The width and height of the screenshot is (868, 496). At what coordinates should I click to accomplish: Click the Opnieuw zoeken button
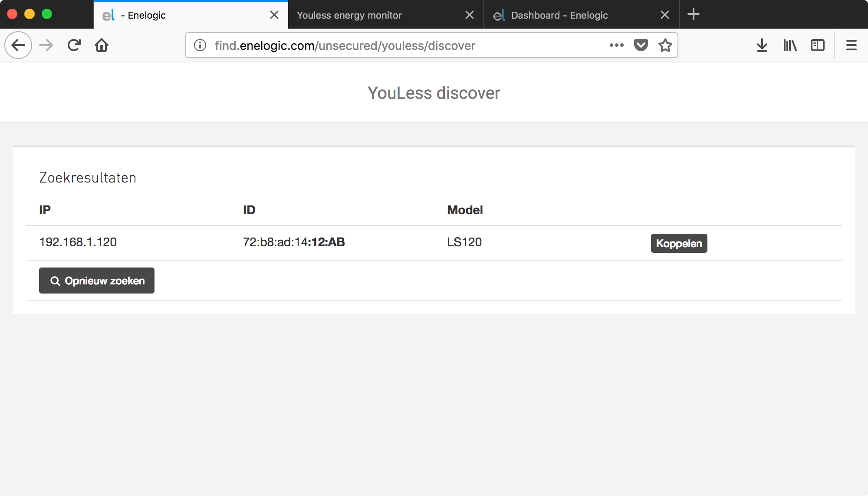pos(97,281)
